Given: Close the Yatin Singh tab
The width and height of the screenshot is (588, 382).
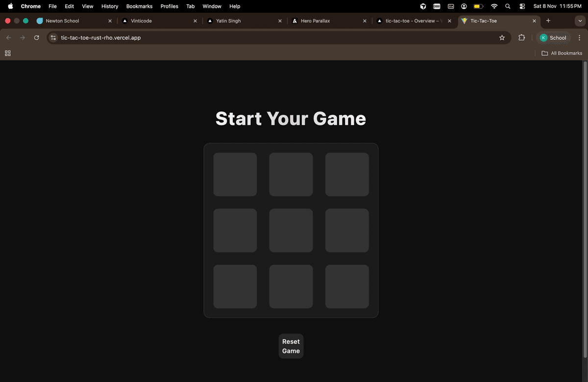Looking at the screenshot, I should tap(280, 21).
